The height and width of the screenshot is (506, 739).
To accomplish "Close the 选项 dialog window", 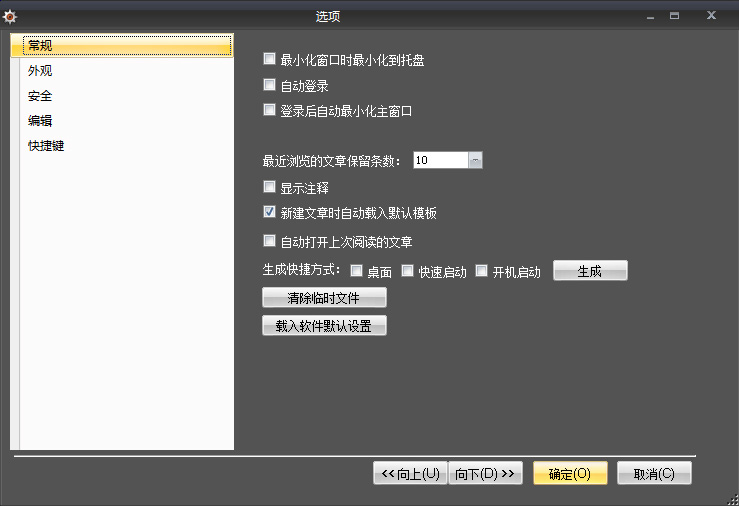I will [711, 15].
